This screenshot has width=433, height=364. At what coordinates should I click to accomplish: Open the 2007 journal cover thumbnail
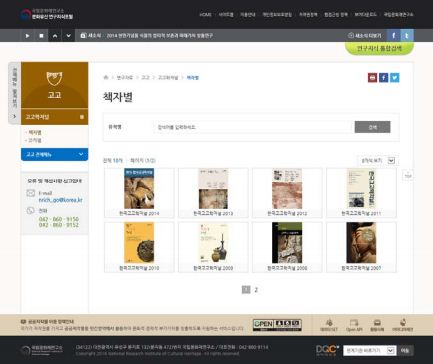click(x=361, y=243)
